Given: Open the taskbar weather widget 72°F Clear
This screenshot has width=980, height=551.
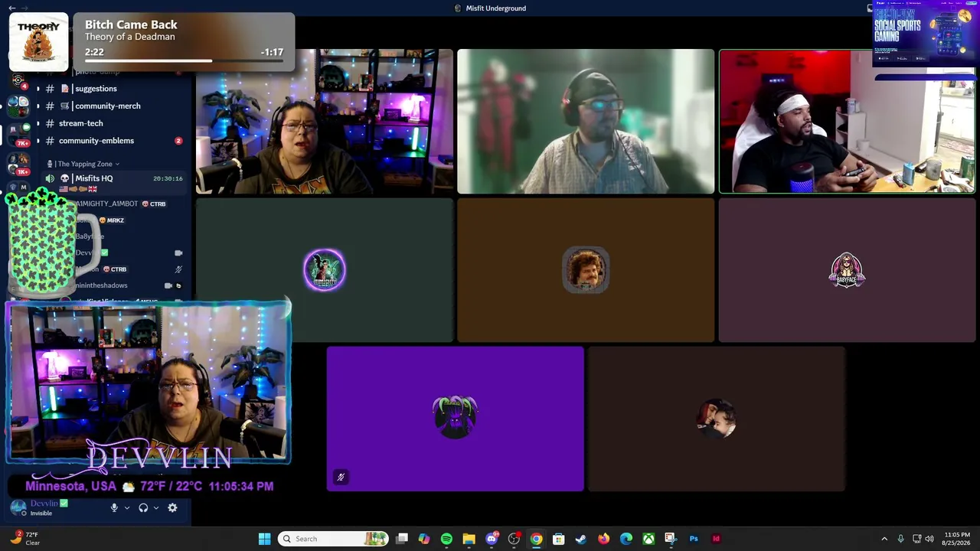Looking at the screenshot, I should (x=24, y=539).
